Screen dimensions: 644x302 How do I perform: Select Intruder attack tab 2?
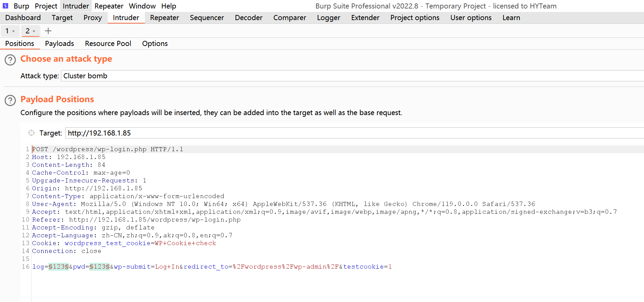[x=28, y=31]
